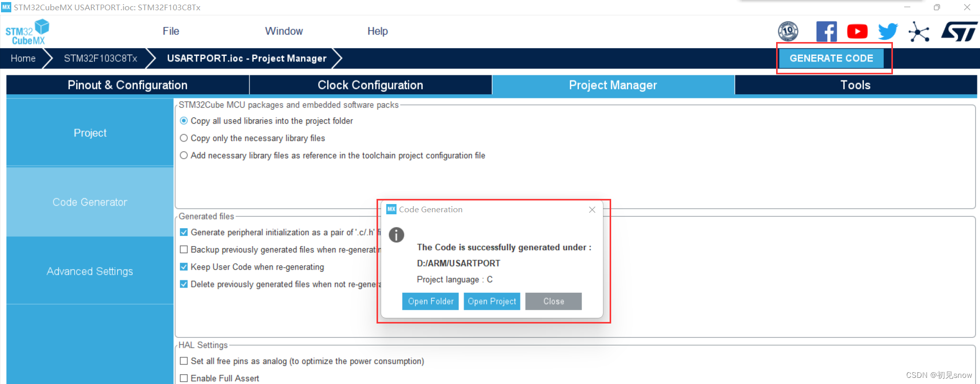
Task: Click the info icon in Code Generation dialog
Action: (397, 235)
